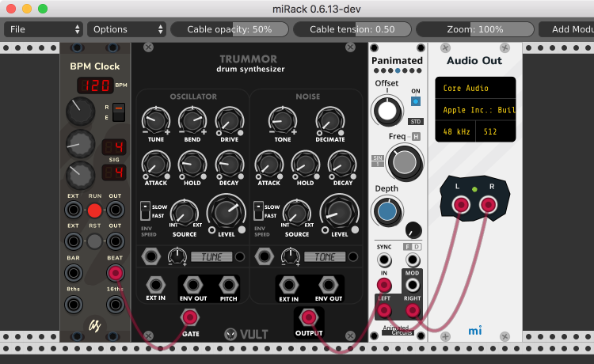This screenshot has width=594, height=364.
Task: Click the BPM Clock RUN button
Action: pos(94,210)
